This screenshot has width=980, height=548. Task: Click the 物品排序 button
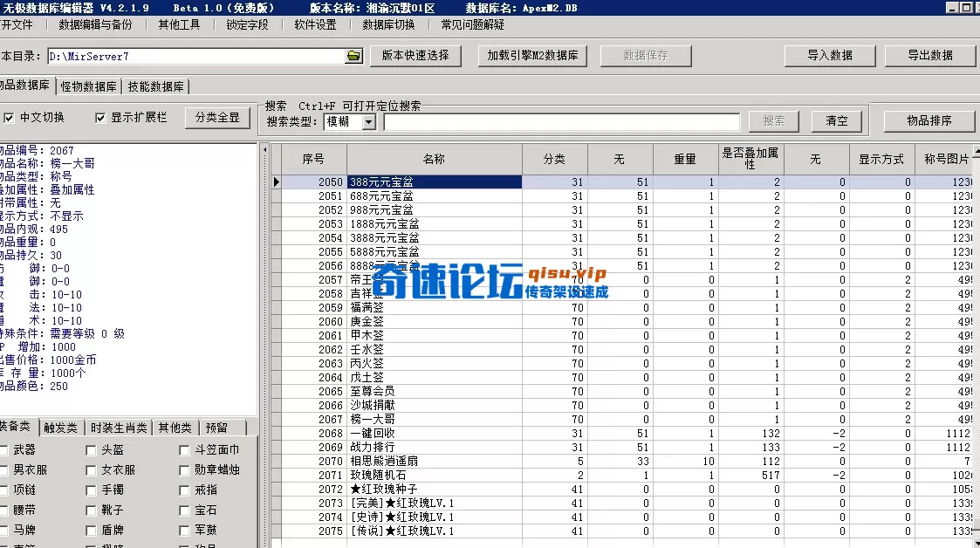click(929, 120)
